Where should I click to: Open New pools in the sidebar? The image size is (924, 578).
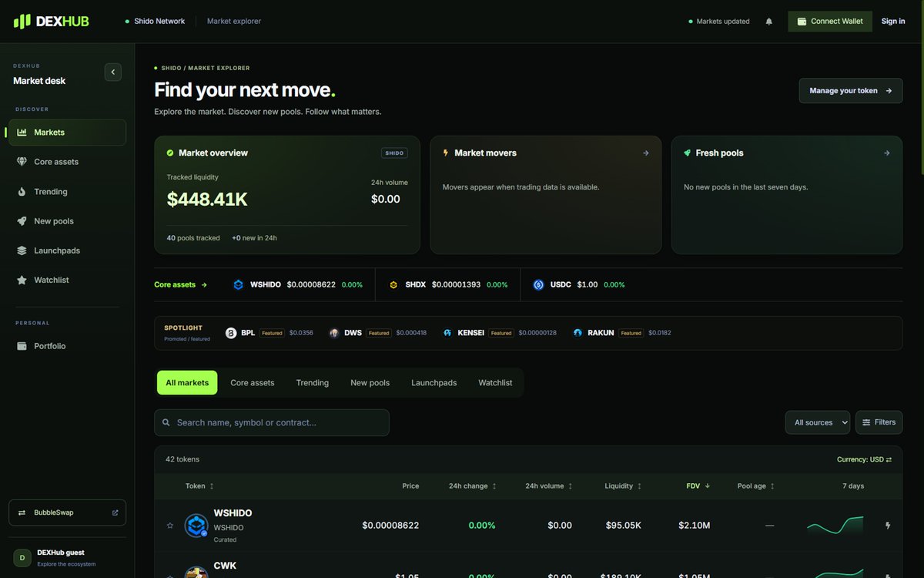pos(67,221)
